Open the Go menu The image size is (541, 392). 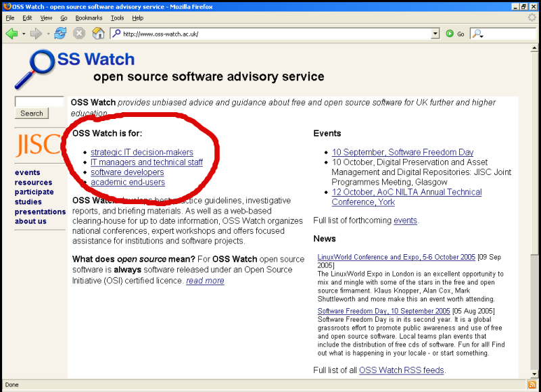point(64,18)
